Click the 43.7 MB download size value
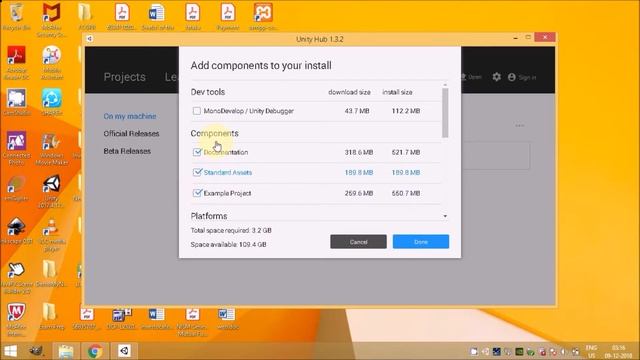 357,111
